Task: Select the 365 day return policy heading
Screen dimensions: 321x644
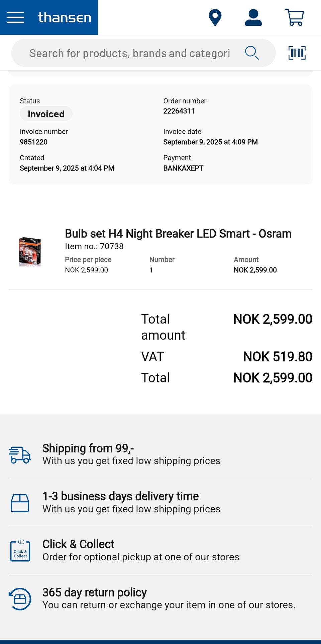Action: pyautogui.click(x=94, y=592)
